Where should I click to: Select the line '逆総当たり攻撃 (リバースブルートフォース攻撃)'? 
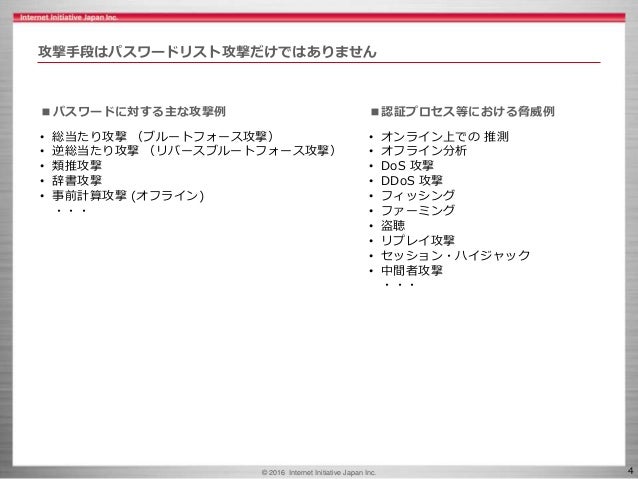[x=194, y=151]
